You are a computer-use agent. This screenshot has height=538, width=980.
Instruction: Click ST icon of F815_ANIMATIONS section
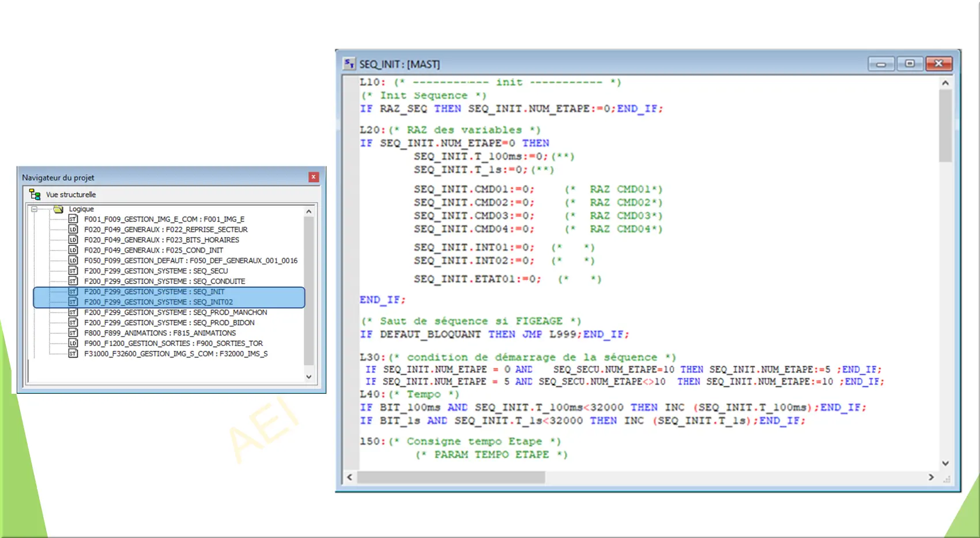[x=73, y=333]
